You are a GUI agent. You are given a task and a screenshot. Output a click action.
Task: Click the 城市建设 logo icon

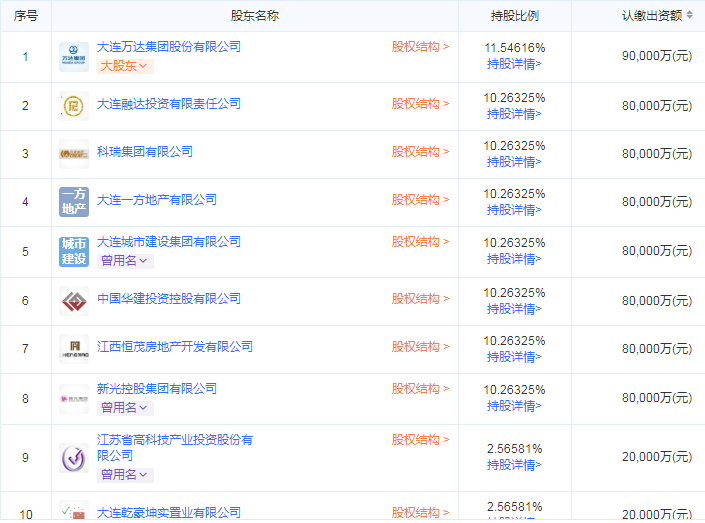pos(74,252)
